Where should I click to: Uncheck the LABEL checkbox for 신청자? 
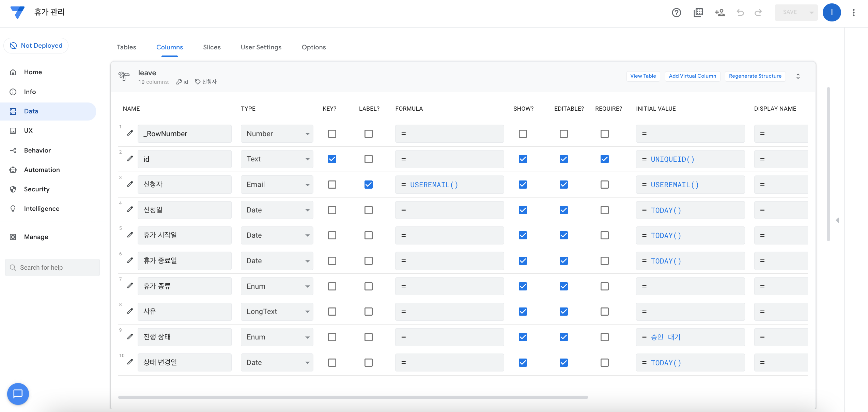click(368, 185)
